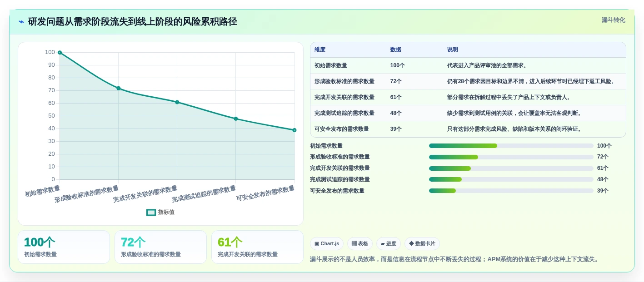Click the 说明 column header
This screenshot has height=282, width=644.
[453, 49]
